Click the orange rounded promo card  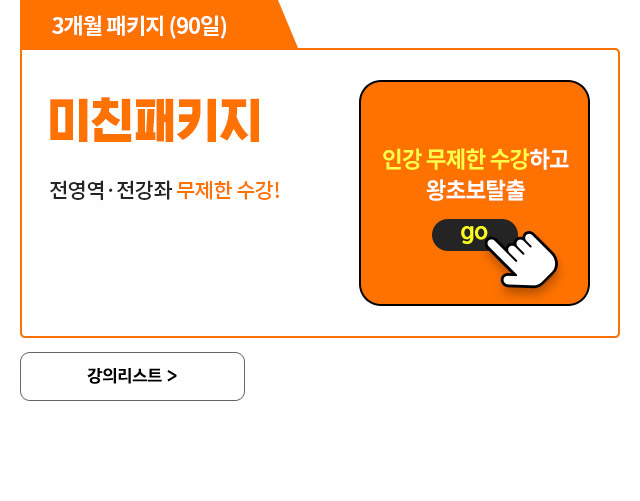point(474,193)
